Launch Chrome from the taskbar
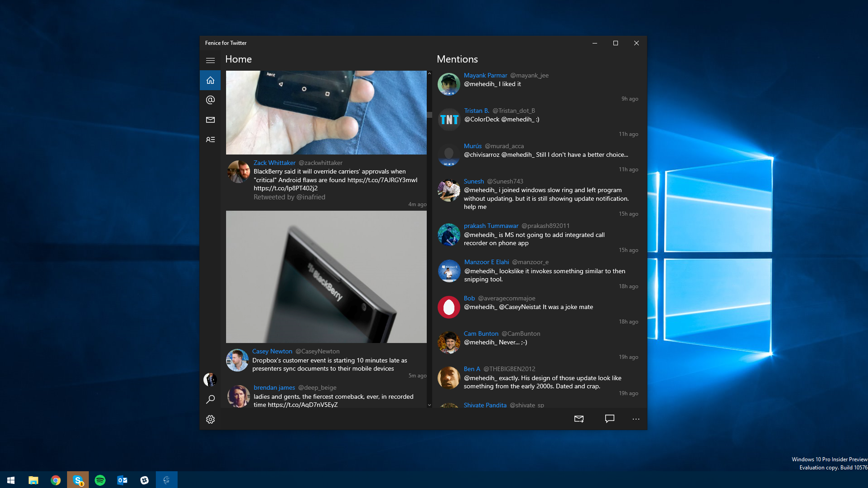Screen dimensions: 868x488 coord(55,480)
